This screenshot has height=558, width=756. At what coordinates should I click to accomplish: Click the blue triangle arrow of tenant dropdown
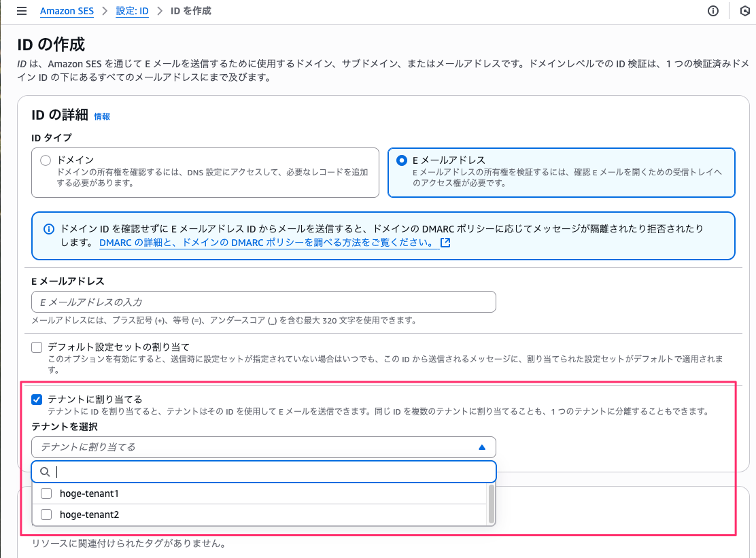coord(481,447)
